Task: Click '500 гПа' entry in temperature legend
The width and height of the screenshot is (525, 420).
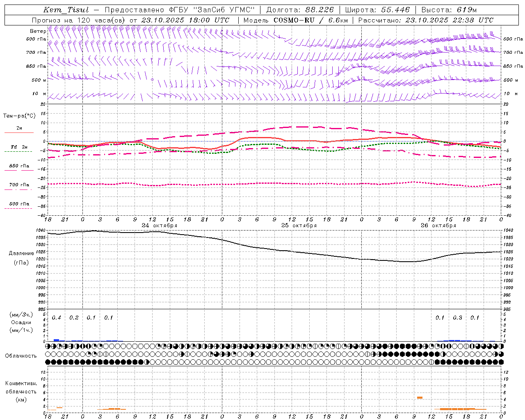Action: (19, 204)
